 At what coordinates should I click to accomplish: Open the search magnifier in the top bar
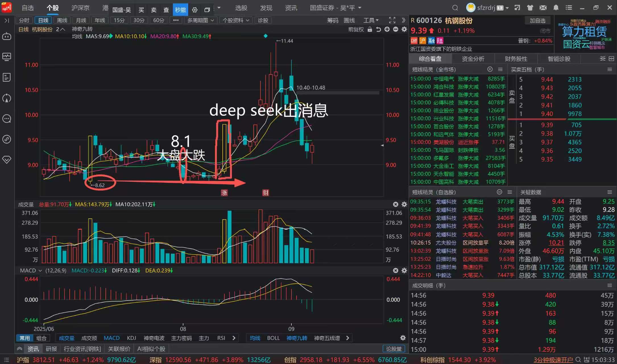pyautogui.click(x=455, y=8)
